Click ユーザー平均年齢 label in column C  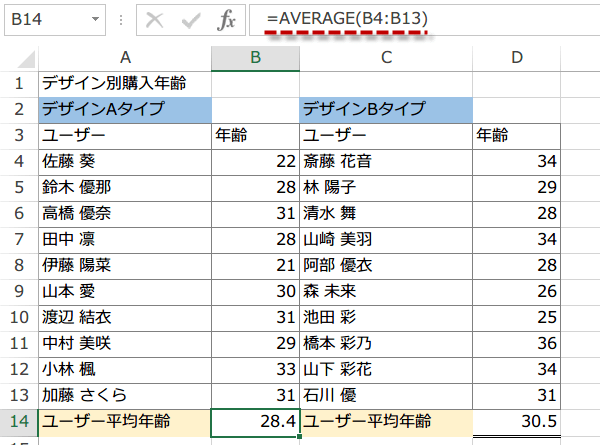coord(386,422)
